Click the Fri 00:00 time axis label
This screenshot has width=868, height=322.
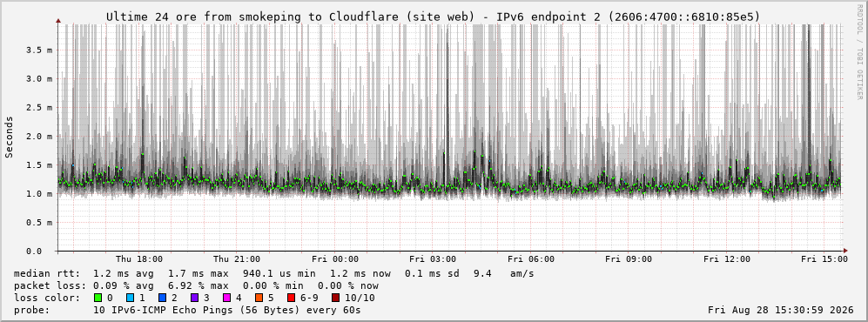pyautogui.click(x=335, y=259)
